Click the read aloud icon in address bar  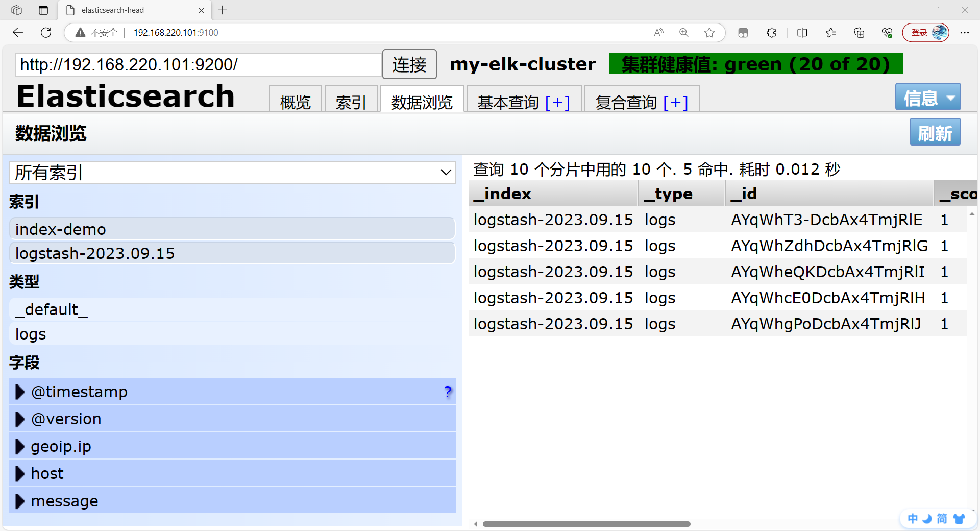(659, 33)
